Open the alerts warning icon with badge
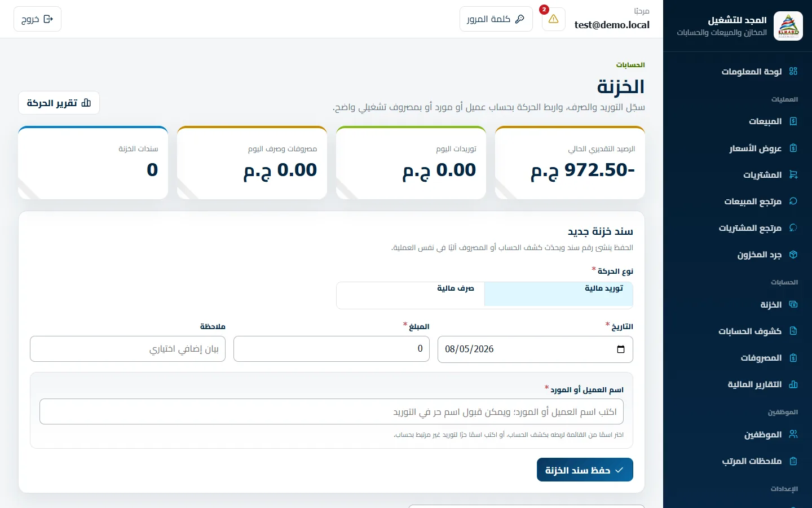Viewport: 812px width, 508px height. click(x=553, y=19)
